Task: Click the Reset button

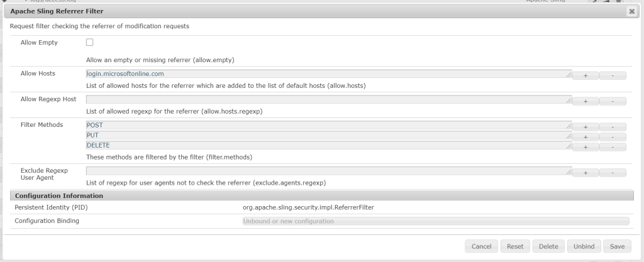Action: (x=516, y=246)
